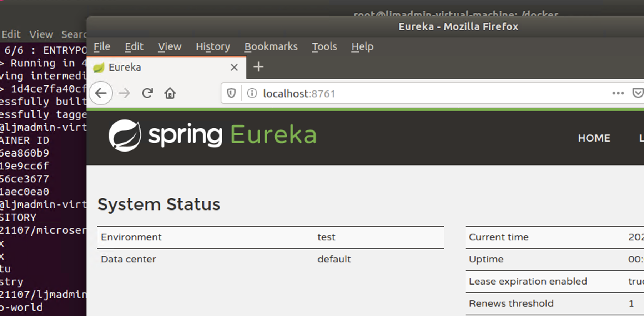Screen dimensions: 644x316
Task: Click the 'test' environment value
Action: [x=326, y=237]
